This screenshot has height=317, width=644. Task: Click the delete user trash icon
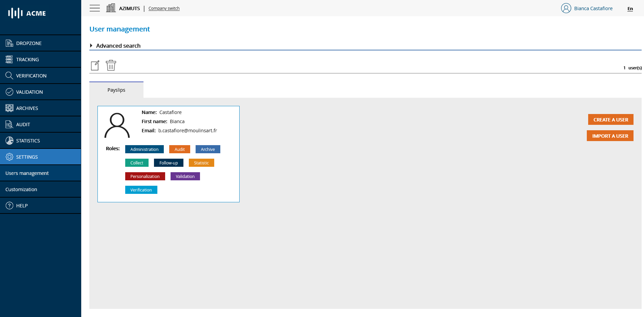(111, 65)
